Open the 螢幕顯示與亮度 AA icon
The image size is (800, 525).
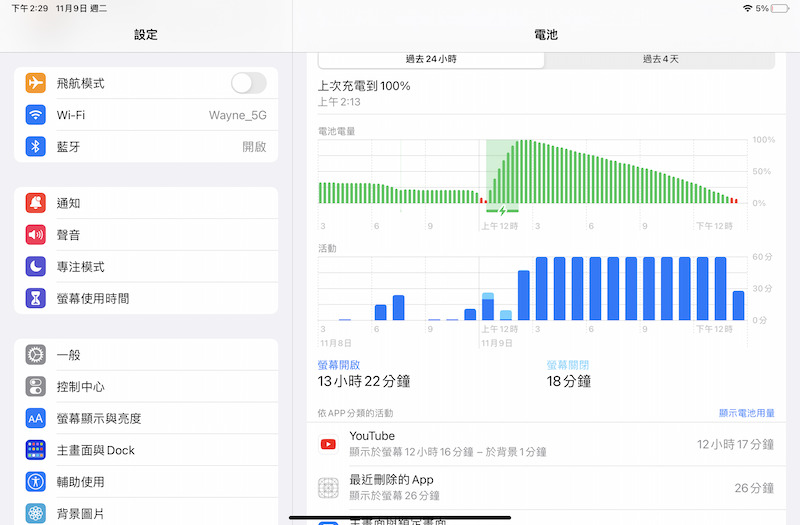click(36, 418)
